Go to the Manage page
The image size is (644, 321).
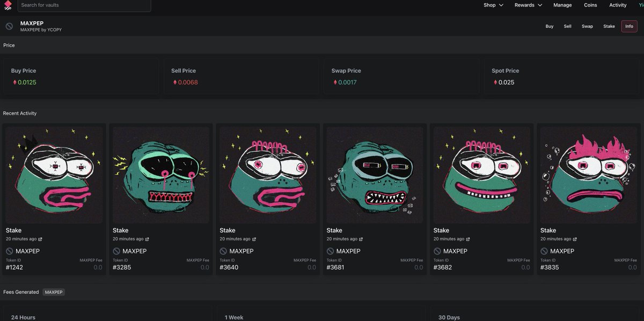coord(562,5)
